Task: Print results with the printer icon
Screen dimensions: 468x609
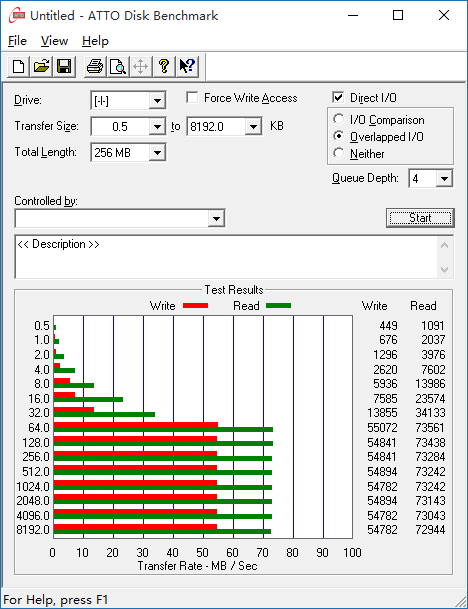Action: [95, 66]
